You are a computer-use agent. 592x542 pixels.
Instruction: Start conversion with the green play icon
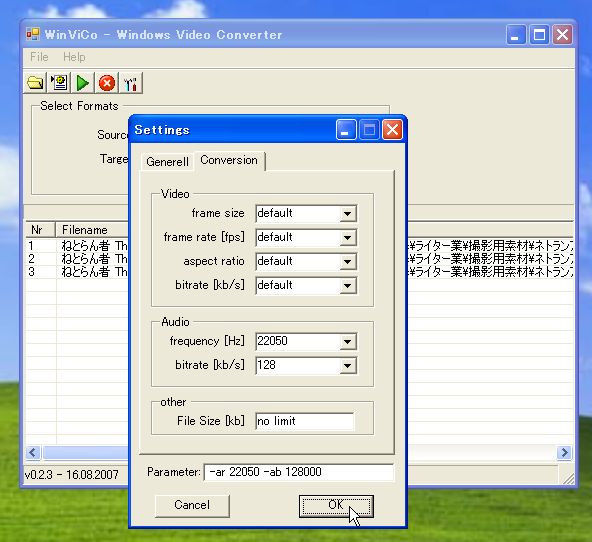[83, 83]
